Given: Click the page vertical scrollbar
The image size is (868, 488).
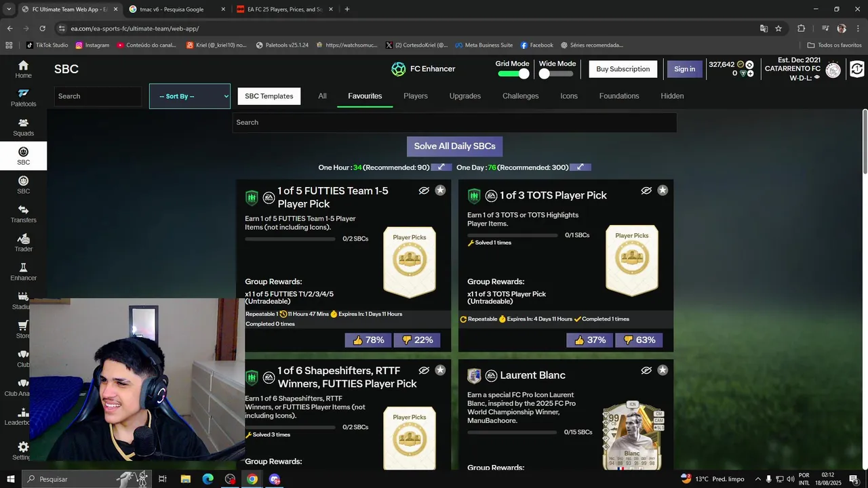Looking at the screenshot, I should [865, 141].
